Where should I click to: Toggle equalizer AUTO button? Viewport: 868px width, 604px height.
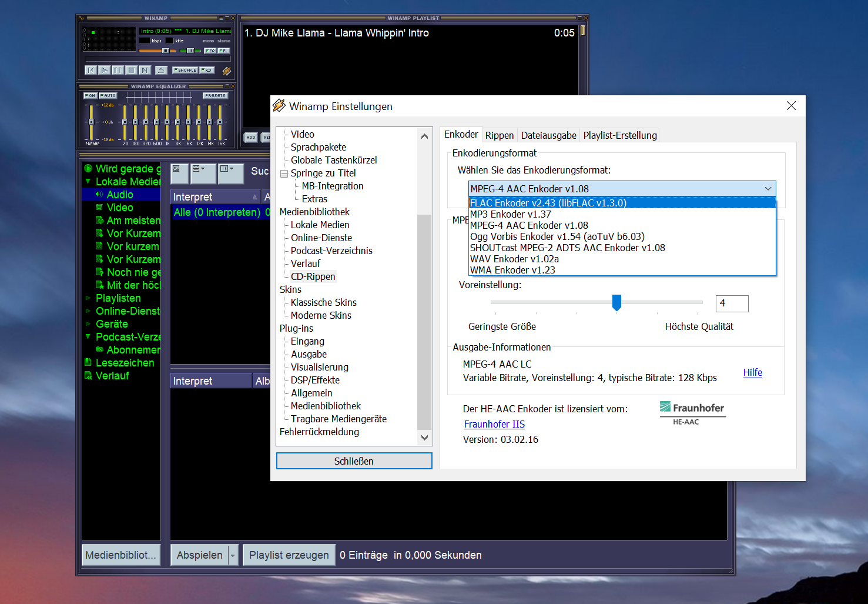[x=108, y=95]
